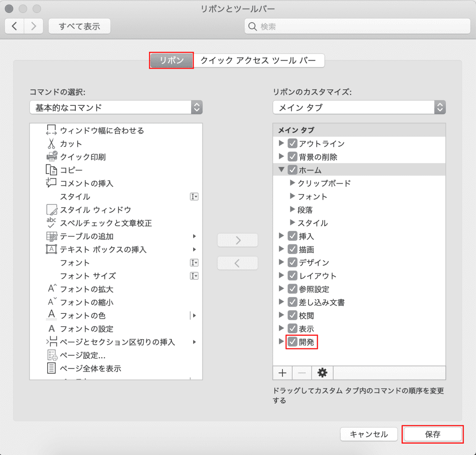Click the すべて表示 button
The width and height of the screenshot is (476, 455).
79,26
